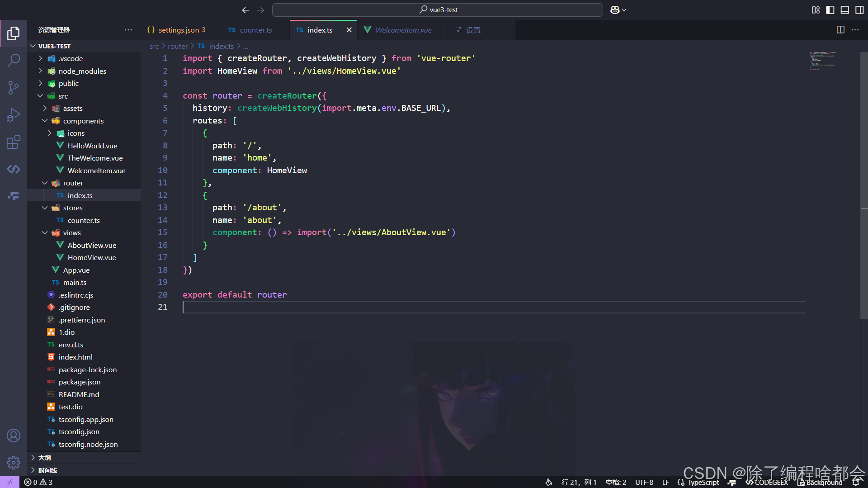
Task: Click the code minimap preview
Action: tap(822, 61)
